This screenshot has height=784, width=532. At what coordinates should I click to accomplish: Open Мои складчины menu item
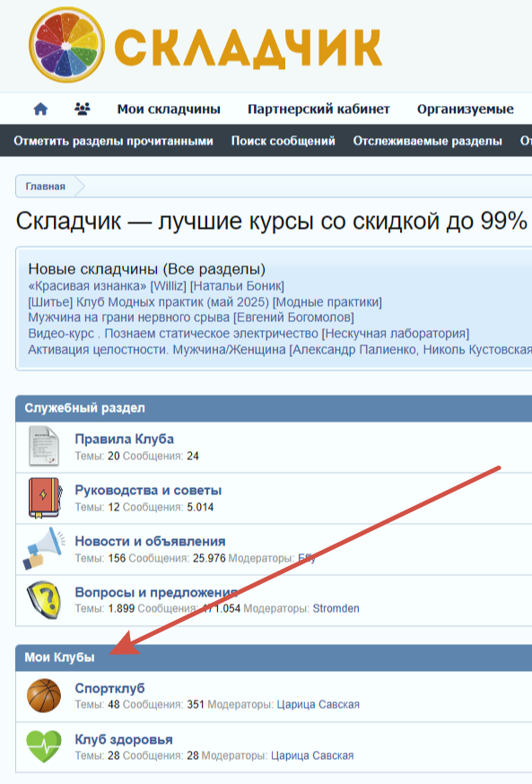(x=169, y=109)
